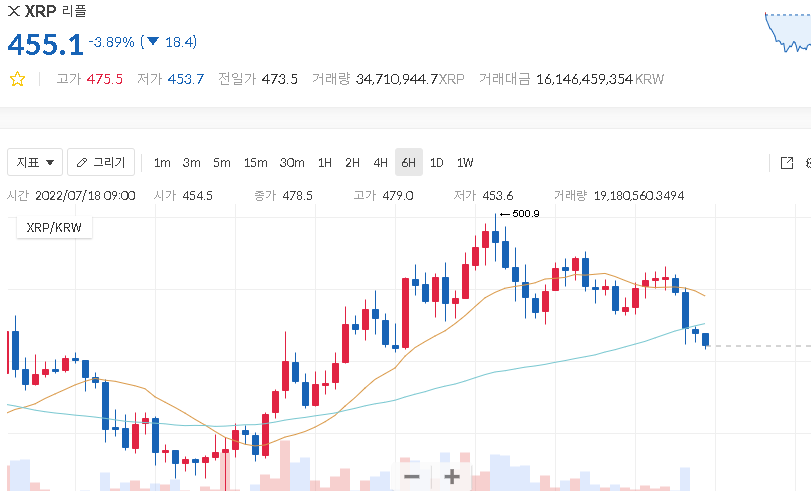Click the volume 34,710,944.7 XRP
The height and width of the screenshot is (491, 811).
pyautogui.click(x=410, y=79)
